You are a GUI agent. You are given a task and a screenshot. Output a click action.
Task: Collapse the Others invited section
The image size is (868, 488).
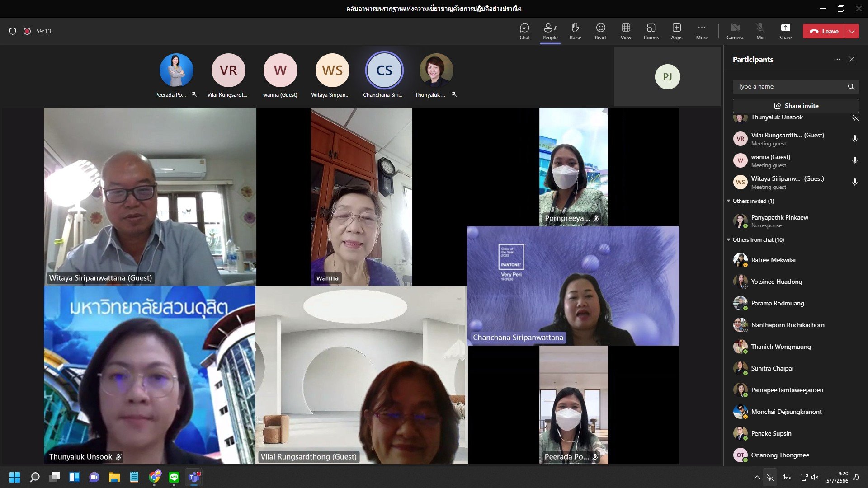[728, 201]
